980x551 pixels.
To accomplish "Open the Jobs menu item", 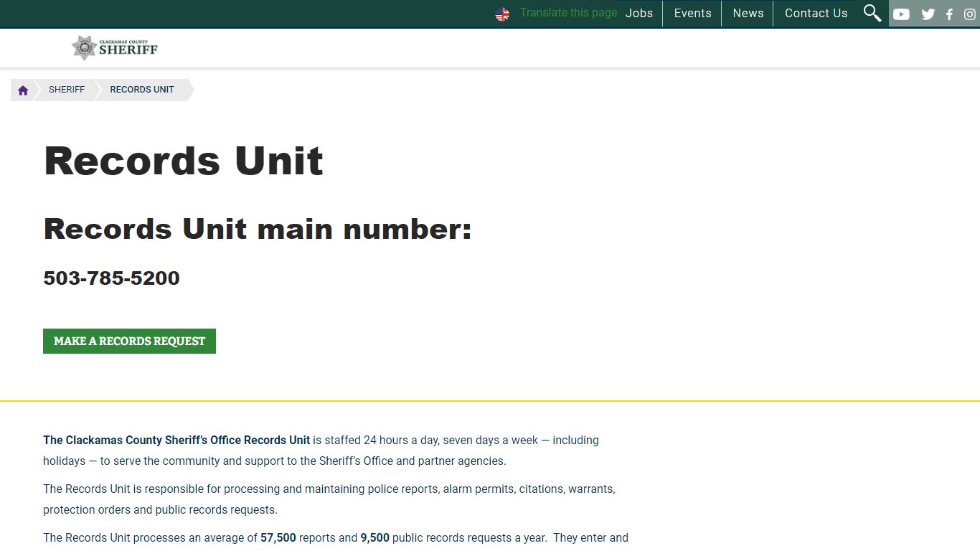I will pos(639,13).
